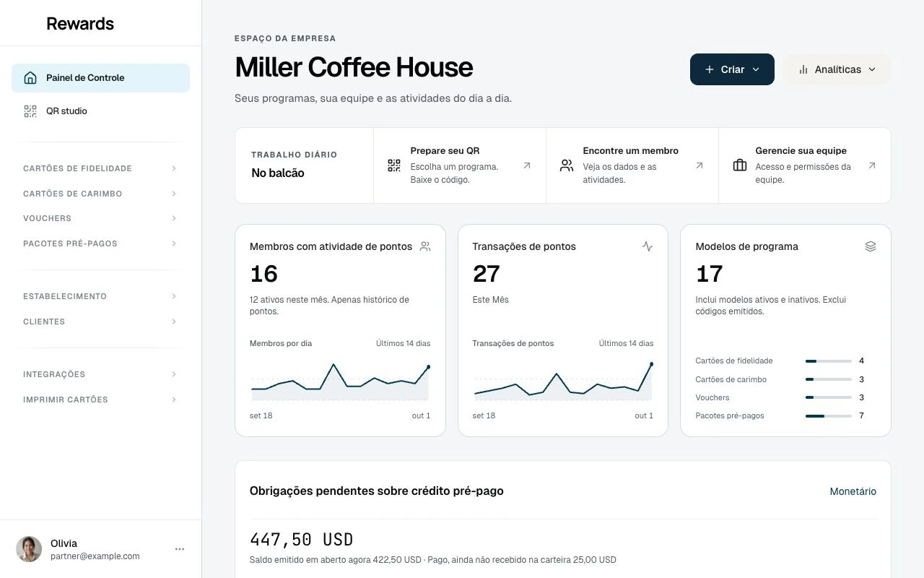Open Painel de Controle home icon

click(x=30, y=78)
